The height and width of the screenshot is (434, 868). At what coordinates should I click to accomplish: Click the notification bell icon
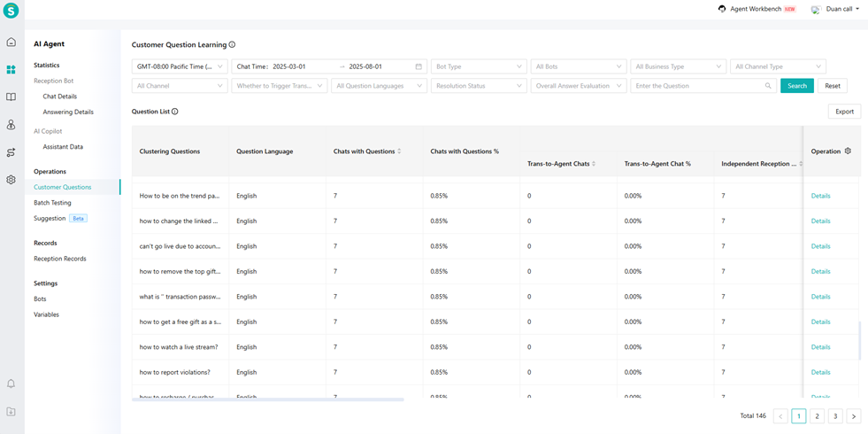[x=11, y=384]
